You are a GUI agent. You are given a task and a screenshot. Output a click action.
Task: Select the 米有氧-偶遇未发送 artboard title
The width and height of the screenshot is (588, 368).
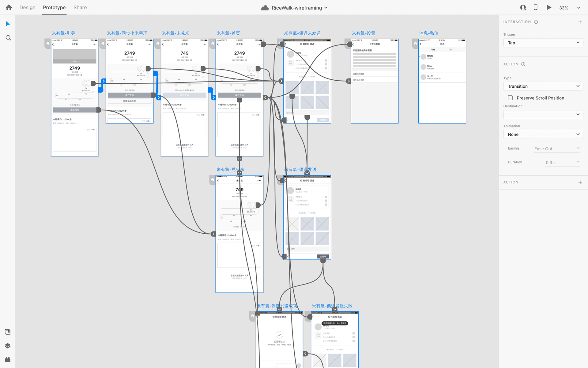[x=302, y=33]
